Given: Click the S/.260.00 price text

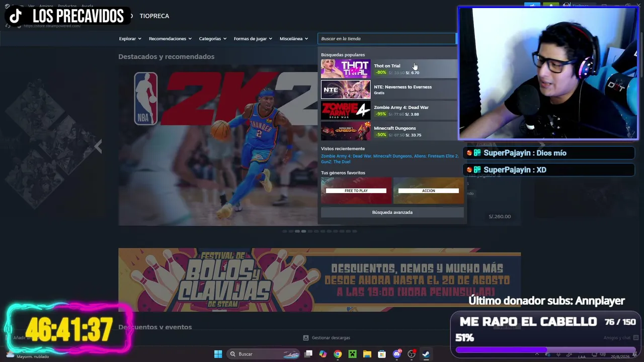Looking at the screenshot, I should (x=500, y=217).
